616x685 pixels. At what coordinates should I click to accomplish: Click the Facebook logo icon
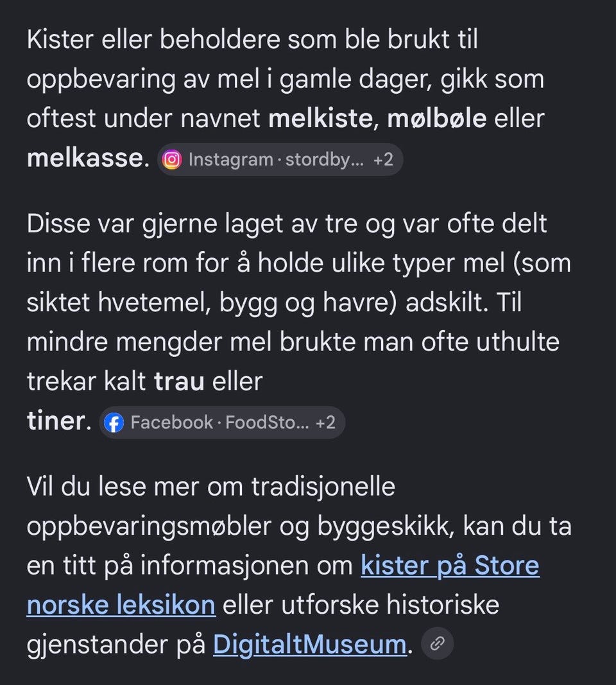coord(114,423)
